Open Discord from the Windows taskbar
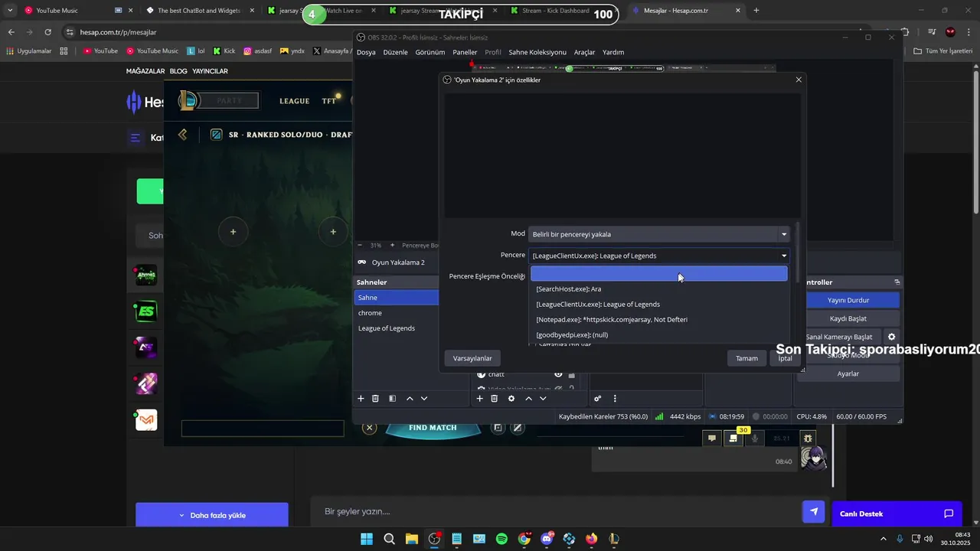 [547, 539]
